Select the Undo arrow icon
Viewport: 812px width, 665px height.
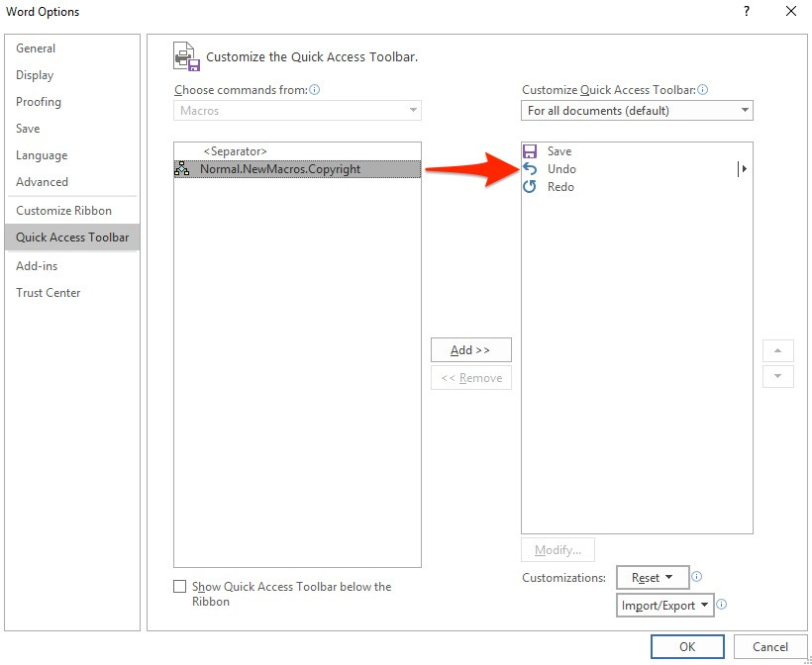pos(530,169)
